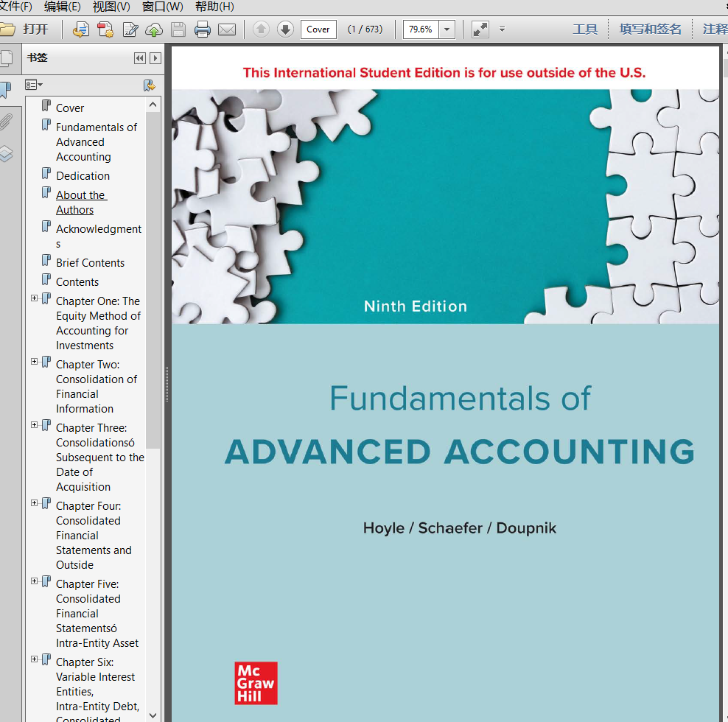The width and height of the screenshot is (728, 722).
Task: Open the About the Authors bookmark
Action: 81,203
